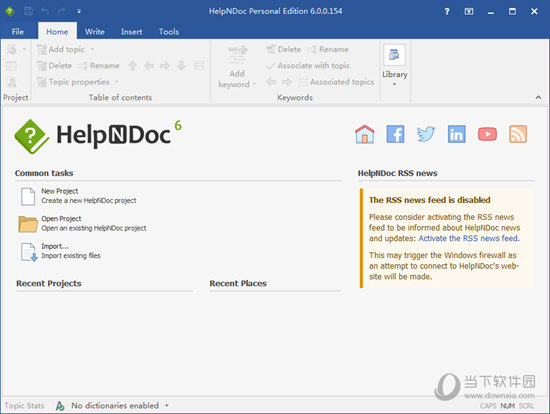Click the move topic left arrow
The image size is (550, 414).
pyautogui.click(x=149, y=66)
